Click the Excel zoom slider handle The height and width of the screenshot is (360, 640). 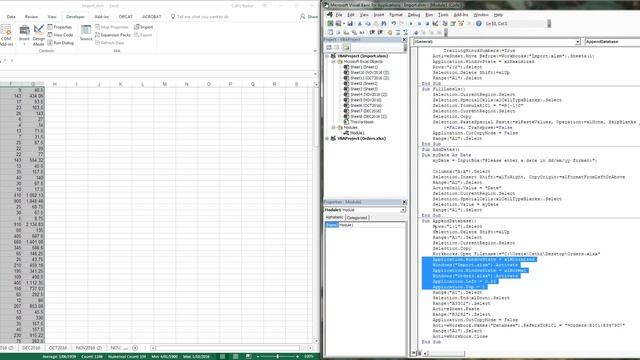click(x=278, y=356)
